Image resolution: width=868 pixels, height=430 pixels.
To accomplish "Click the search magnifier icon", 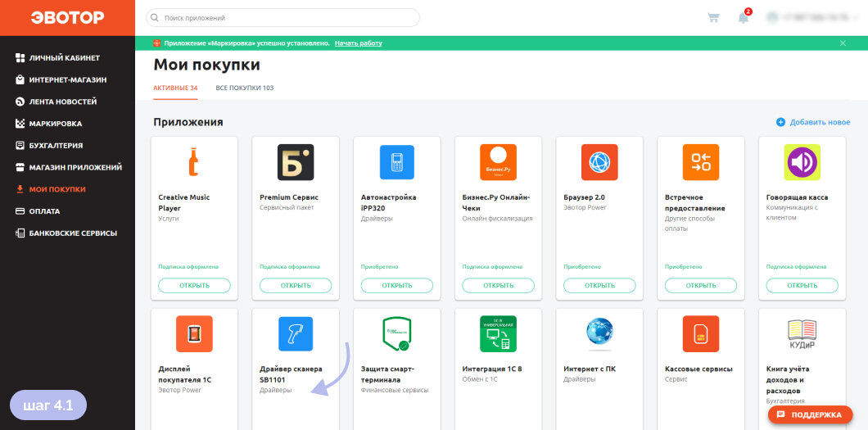I will [155, 18].
